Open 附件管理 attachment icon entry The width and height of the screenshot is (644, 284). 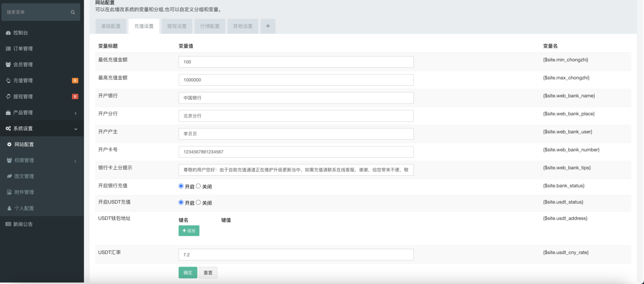point(9,192)
